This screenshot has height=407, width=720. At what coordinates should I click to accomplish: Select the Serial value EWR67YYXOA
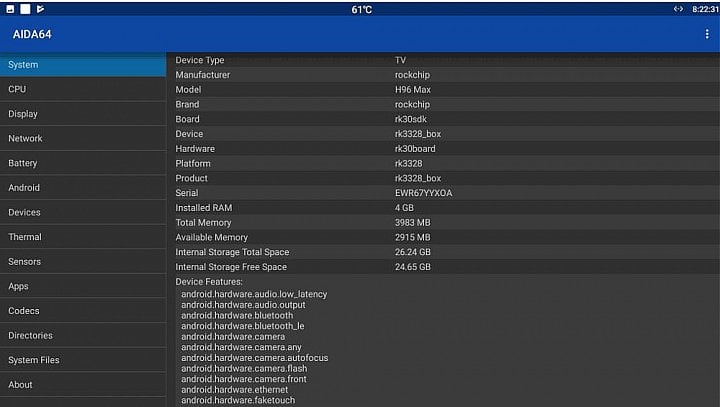pyautogui.click(x=423, y=193)
